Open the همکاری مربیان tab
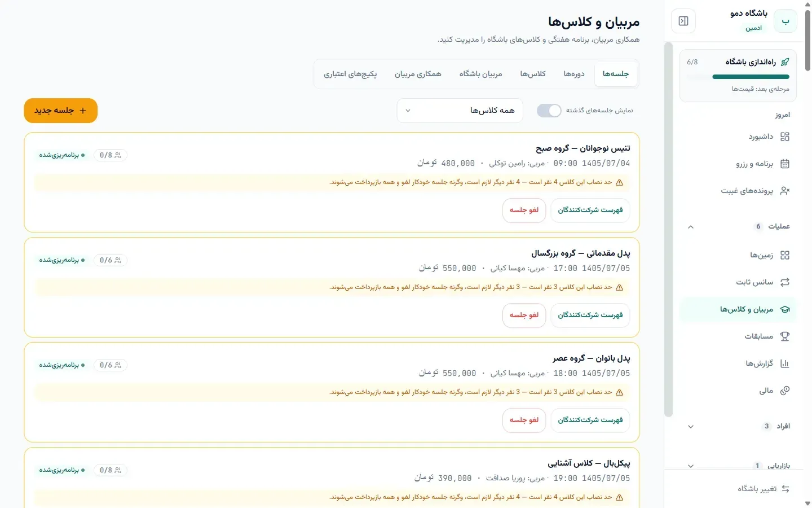The height and width of the screenshot is (508, 812). (x=418, y=74)
